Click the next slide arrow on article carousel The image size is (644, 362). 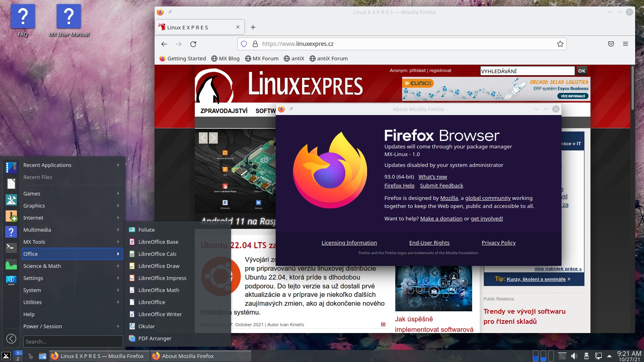[x=213, y=138]
